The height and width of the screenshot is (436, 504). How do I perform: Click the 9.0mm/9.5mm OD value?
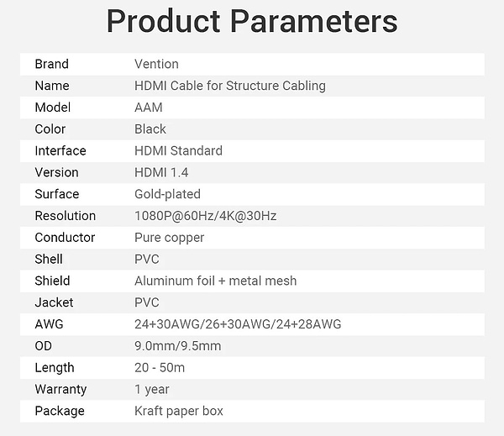click(177, 346)
